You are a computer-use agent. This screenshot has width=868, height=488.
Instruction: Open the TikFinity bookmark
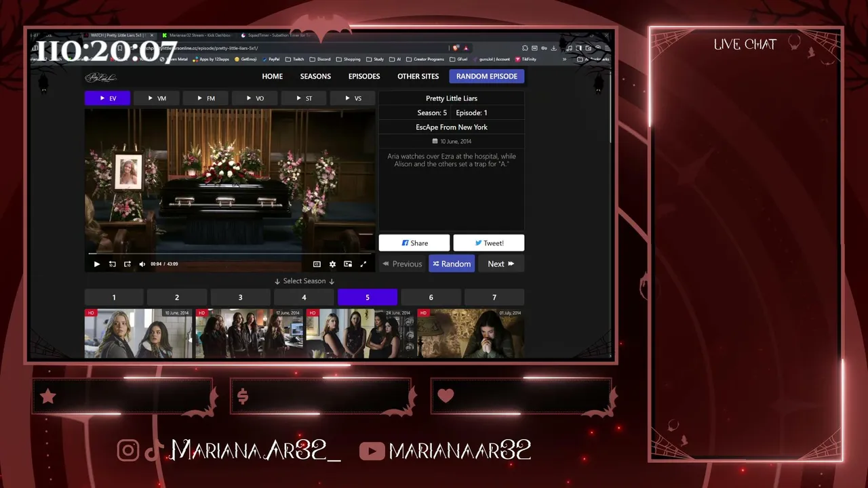click(x=526, y=60)
